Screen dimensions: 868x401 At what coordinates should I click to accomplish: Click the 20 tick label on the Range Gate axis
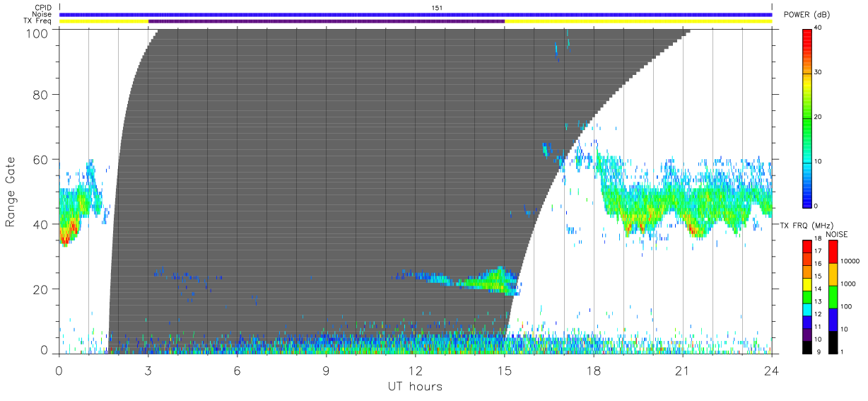(x=41, y=289)
